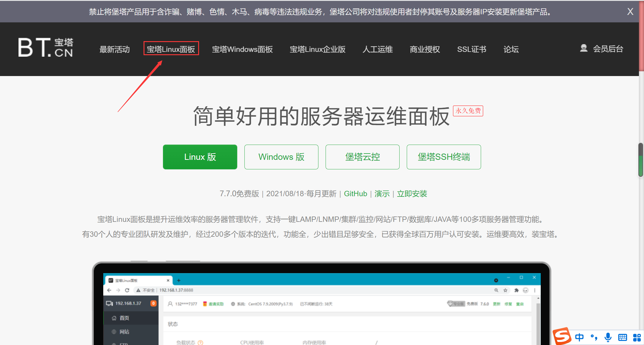Click the BT.CN logo
This screenshot has width=644, height=345.
coord(45,47)
